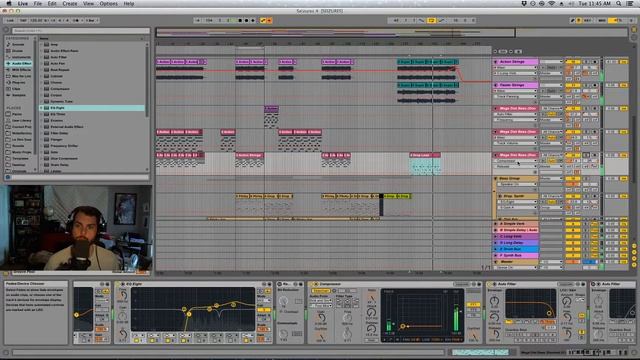
Task: Open the Help menu
Action: pyautogui.click(x=129, y=4)
